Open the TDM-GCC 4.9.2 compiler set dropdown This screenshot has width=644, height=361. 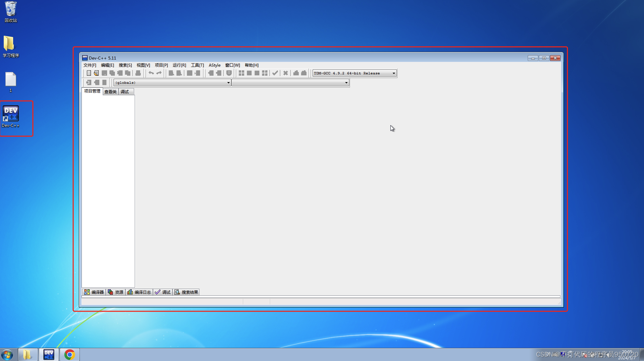click(x=354, y=73)
